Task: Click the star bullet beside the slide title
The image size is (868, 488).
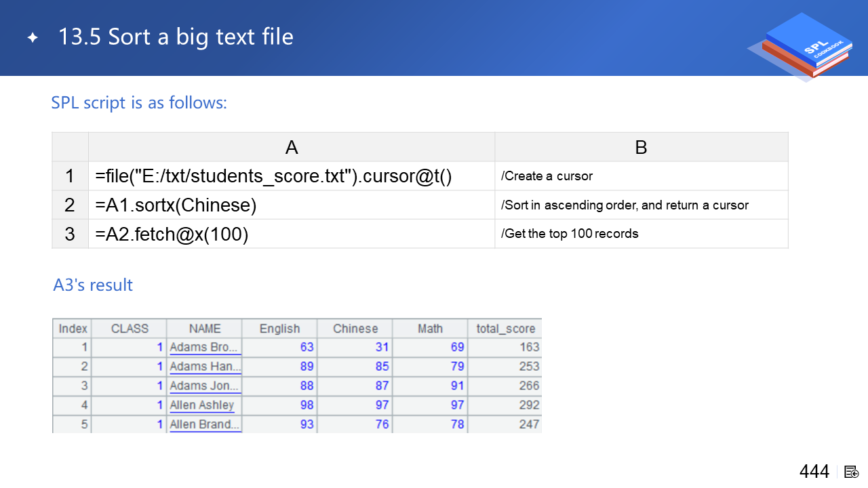Action: click(33, 38)
